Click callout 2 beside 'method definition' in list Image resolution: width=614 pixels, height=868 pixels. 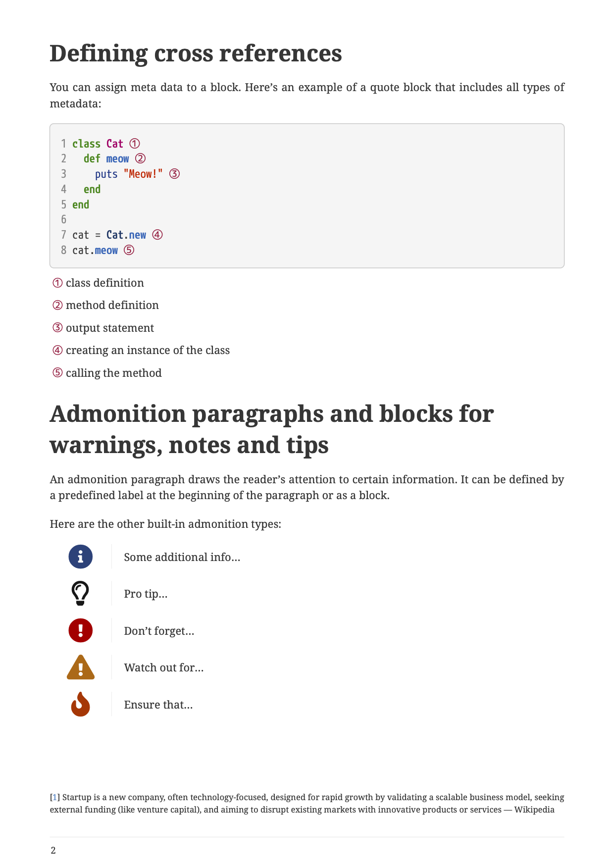click(x=58, y=305)
